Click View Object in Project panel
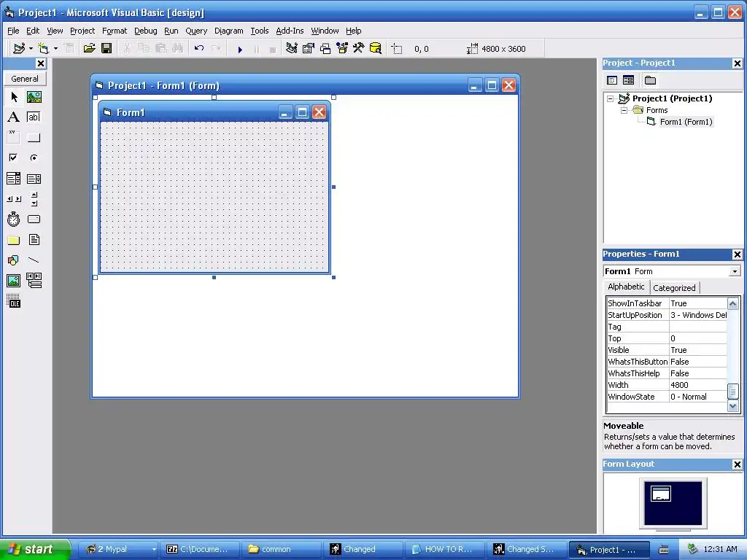 [x=628, y=80]
